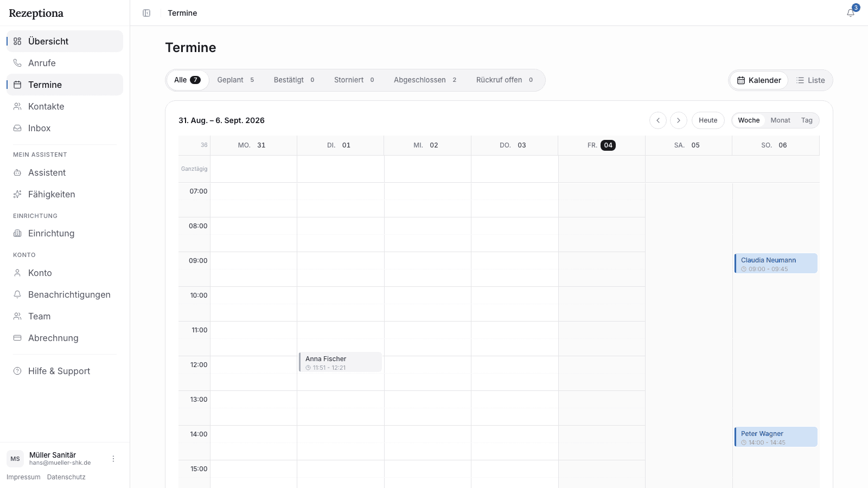Open the notifications bell icon
868x488 pixels.
tap(851, 13)
